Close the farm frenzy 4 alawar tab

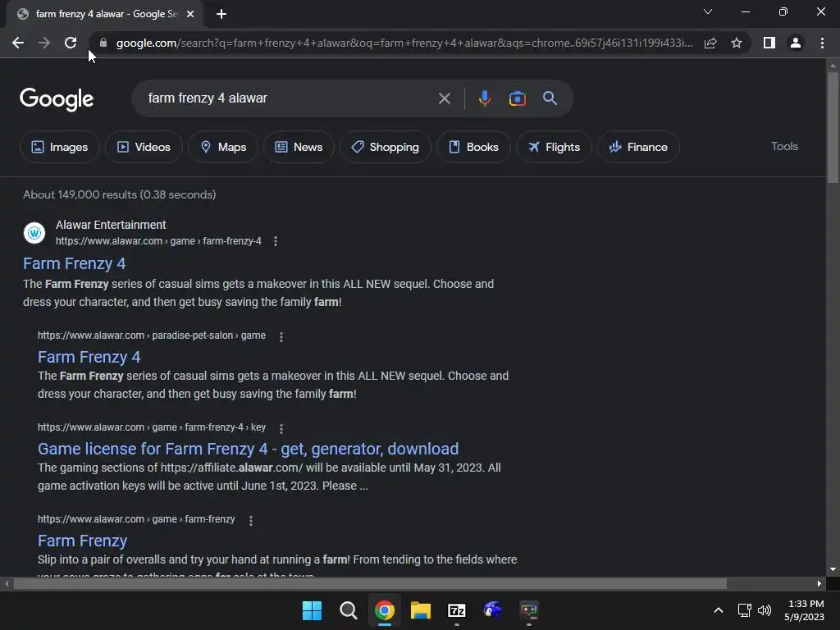click(190, 15)
